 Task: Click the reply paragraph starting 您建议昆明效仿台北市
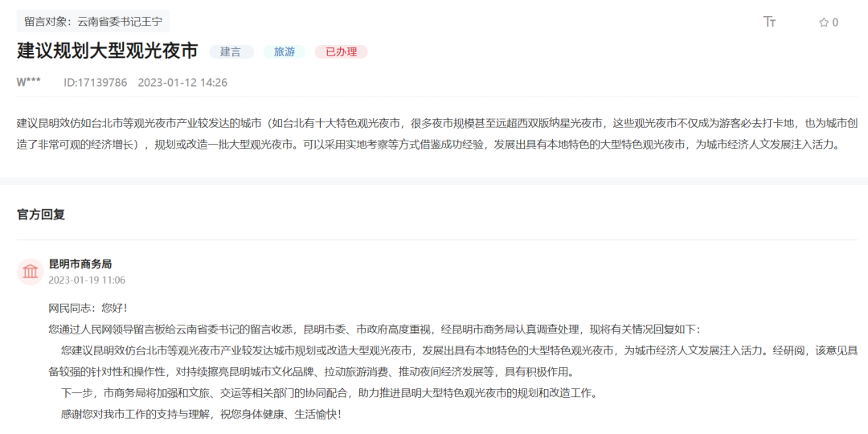click(453, 360)
